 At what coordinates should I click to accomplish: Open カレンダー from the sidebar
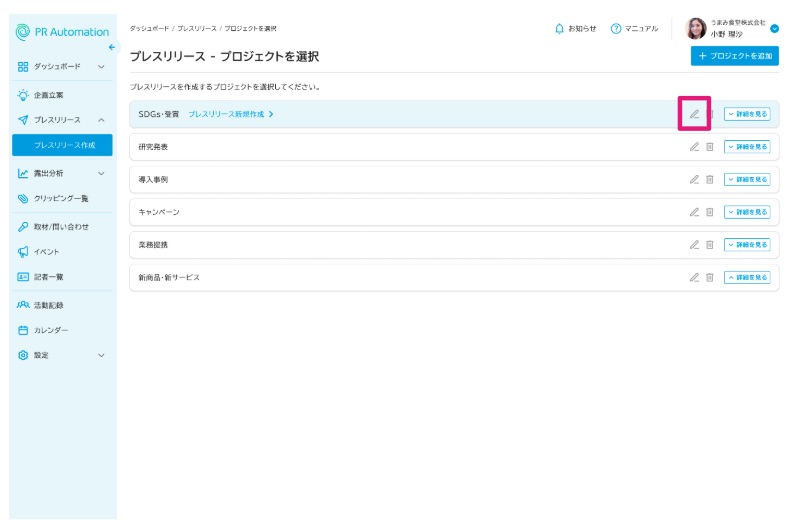point(50,330)
